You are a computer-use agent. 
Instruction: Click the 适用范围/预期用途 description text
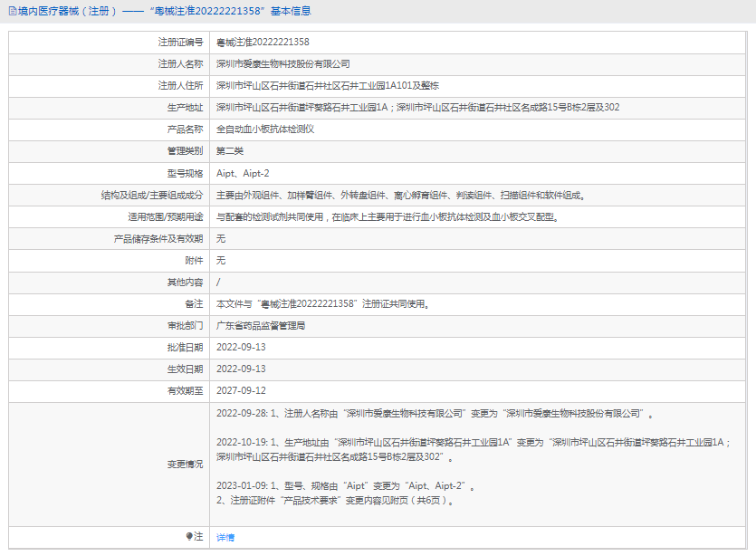point(387,217)
